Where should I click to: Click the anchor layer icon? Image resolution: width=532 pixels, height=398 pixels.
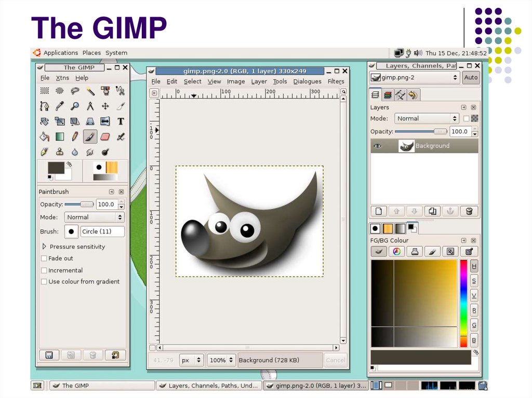[x=450, y=211]
